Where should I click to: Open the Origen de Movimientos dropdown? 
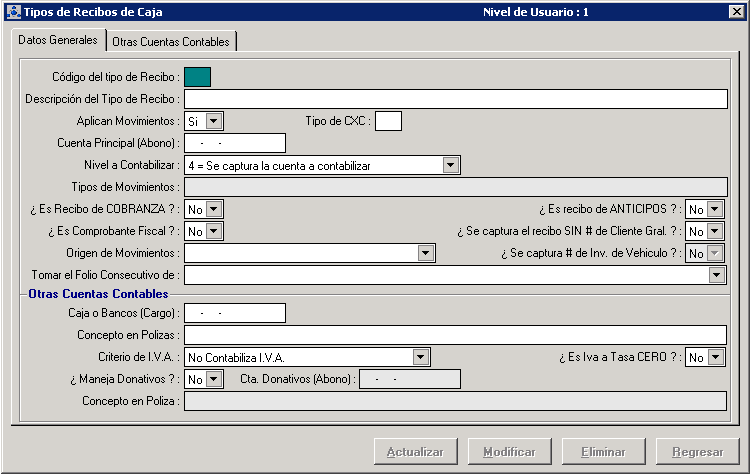tap(426, 253)
